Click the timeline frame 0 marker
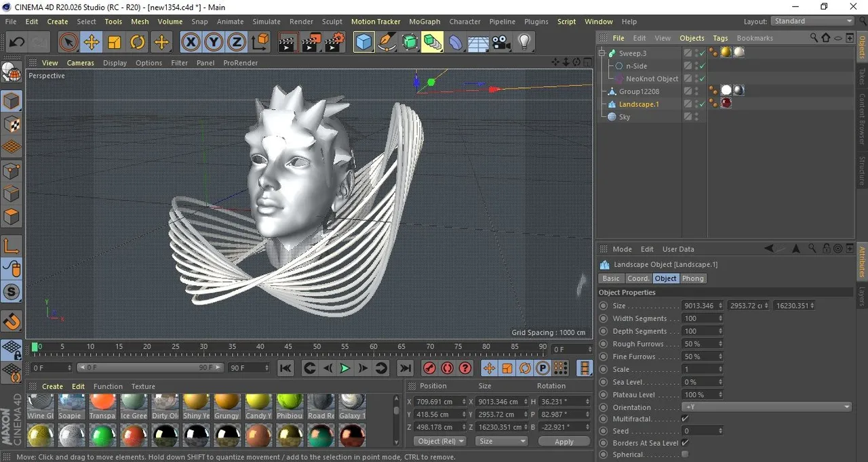 coord(35,348)
